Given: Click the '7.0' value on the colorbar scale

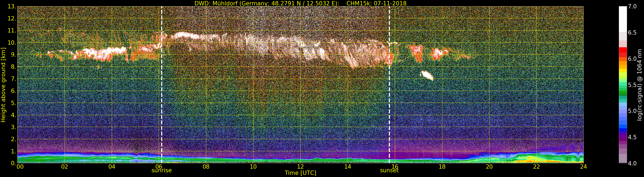Looking at the screenshot, I should pyautogui.click(x=632, y=6).
